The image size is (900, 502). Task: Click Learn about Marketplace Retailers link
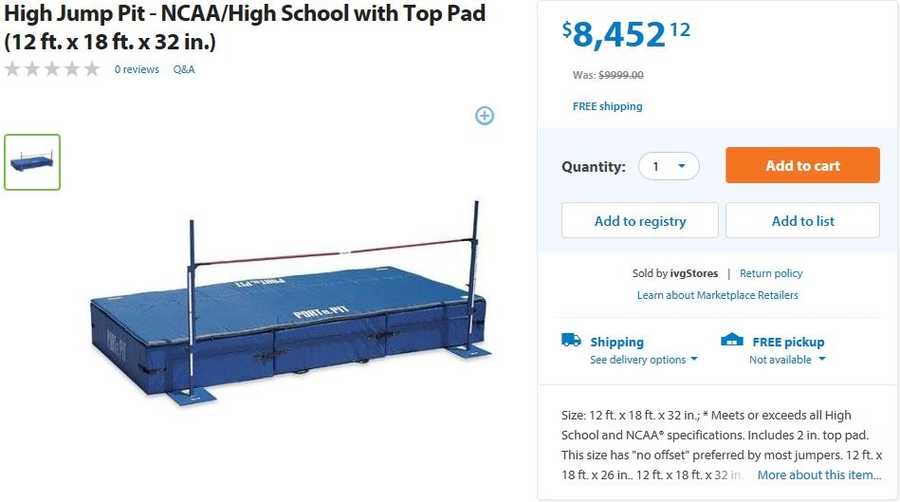pos(717,295)
